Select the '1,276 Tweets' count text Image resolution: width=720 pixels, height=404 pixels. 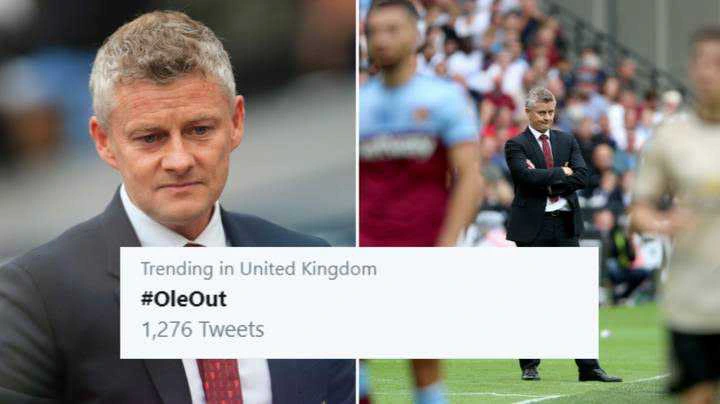click(x=202, y=330)
